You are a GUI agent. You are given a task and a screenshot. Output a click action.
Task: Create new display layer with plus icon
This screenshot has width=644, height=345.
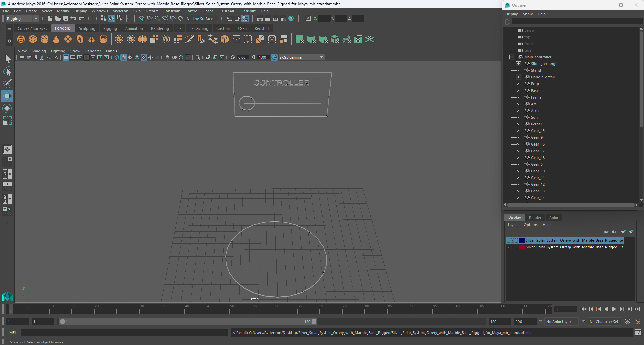click(x=623, y=232)
